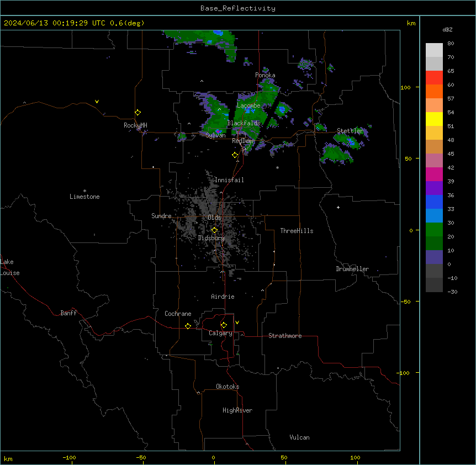Click the HighRiver city label
476x465 pixels.
237,410
